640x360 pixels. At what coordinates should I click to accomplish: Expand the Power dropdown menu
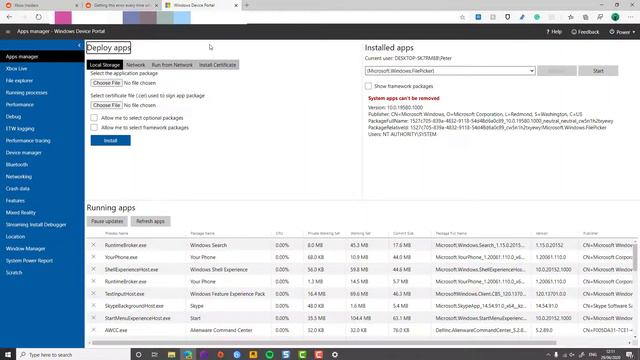(622, 32)
